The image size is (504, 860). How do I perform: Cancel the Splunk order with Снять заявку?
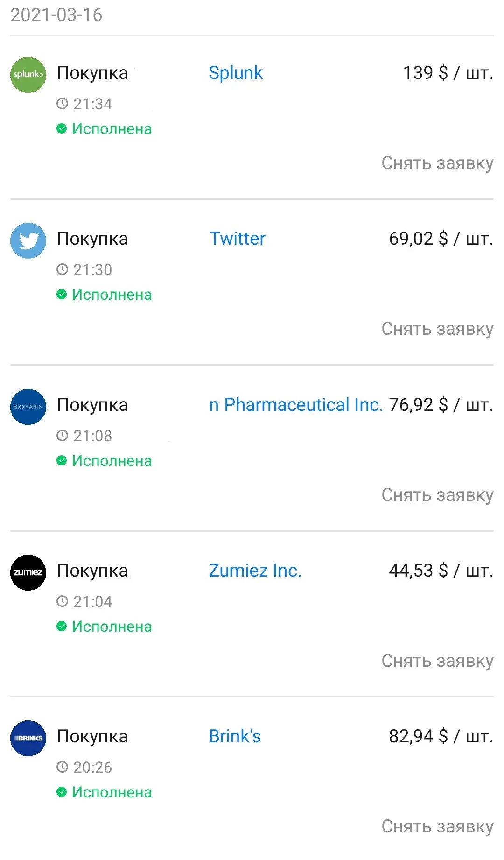tap(437, 163)
